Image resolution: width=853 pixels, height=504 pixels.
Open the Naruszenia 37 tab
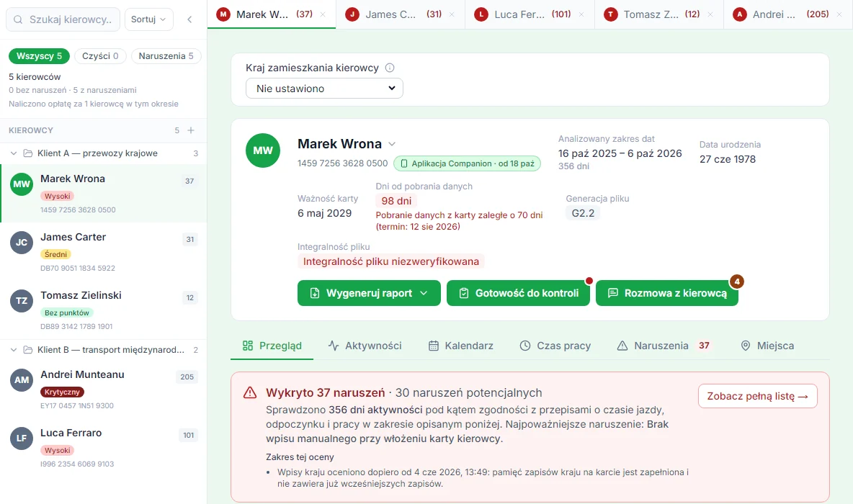pyautogui.click(x=664, y=346)
